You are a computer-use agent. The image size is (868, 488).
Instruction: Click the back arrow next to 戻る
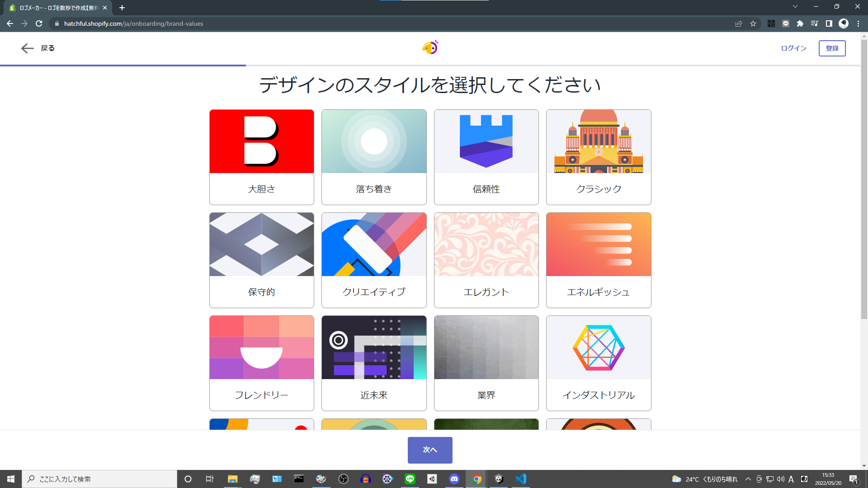click(27, 48)
